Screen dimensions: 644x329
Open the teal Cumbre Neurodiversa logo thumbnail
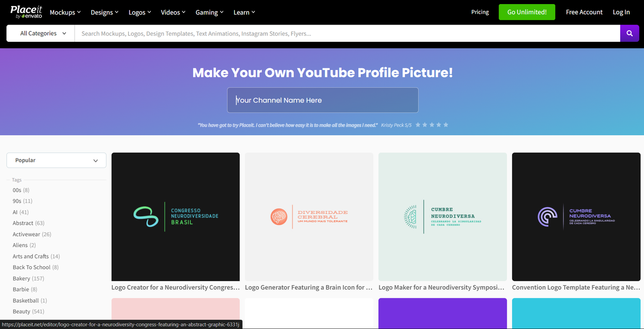[443, 217]
